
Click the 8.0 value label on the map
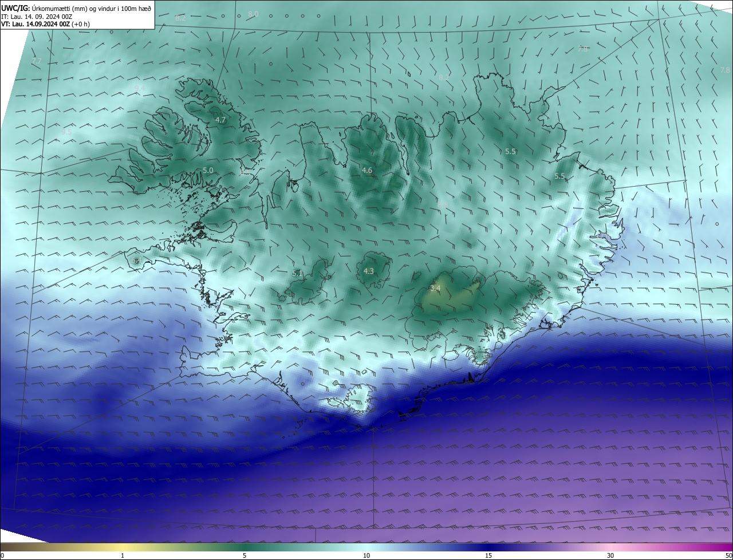tap(253, 14)
